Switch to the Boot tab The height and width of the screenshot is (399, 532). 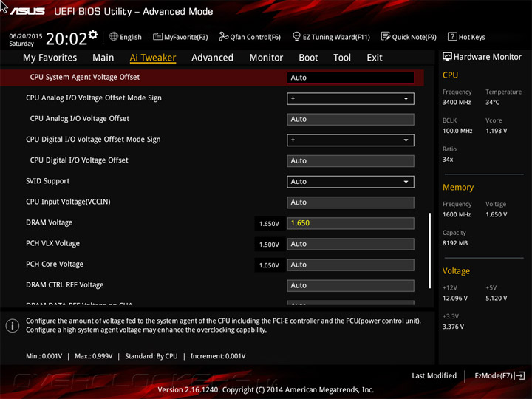[308, 58]
